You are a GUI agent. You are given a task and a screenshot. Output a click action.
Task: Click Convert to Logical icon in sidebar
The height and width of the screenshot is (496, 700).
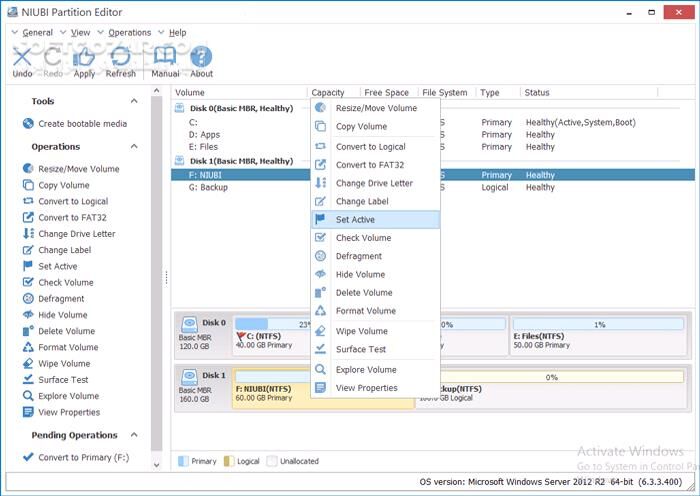28,201
